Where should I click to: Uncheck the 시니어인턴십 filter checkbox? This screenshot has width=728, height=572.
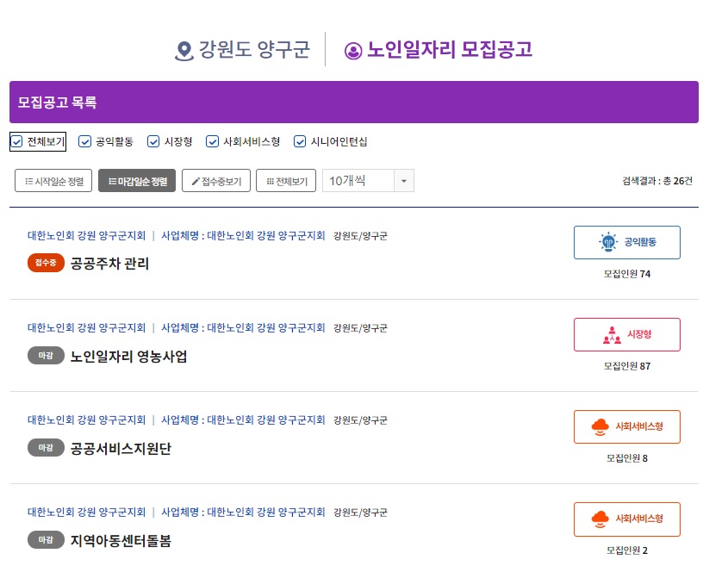300,141
